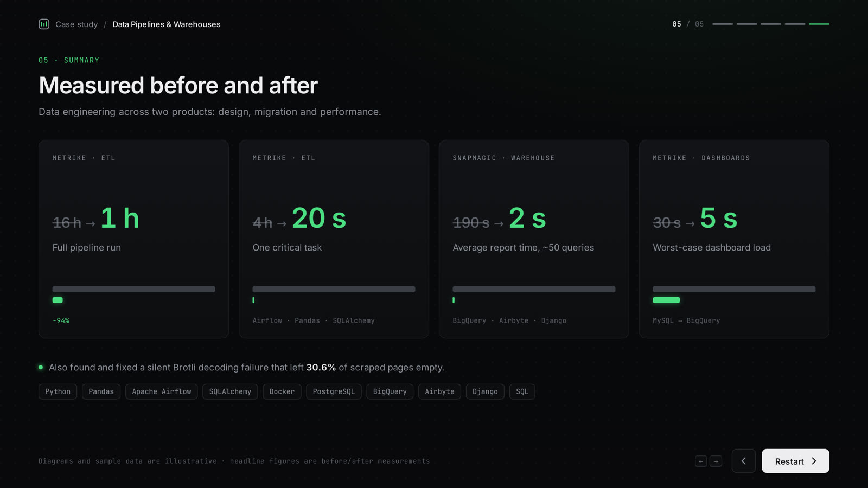The width and height of the screenshot is (868, 488).
Task: Click the '5 s' headline metric
Action: [719, 218]
